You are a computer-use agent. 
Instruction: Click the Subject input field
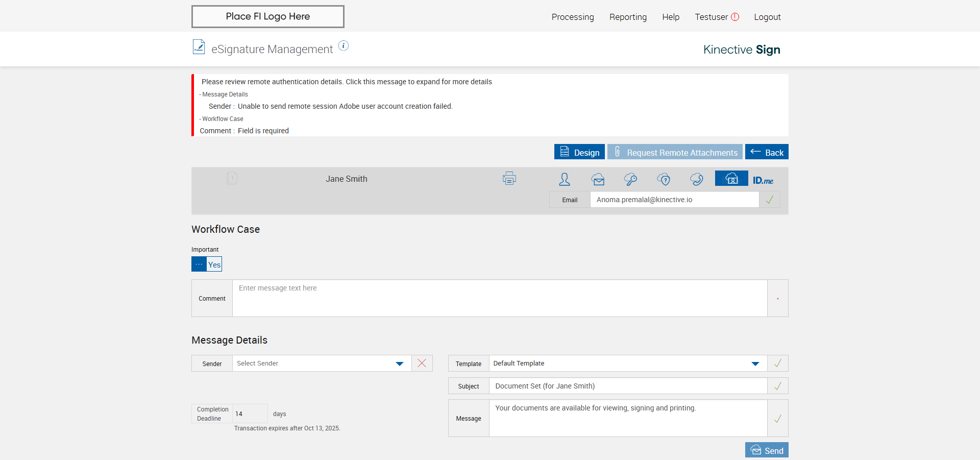pyautogui.click(x=628, y=386)
